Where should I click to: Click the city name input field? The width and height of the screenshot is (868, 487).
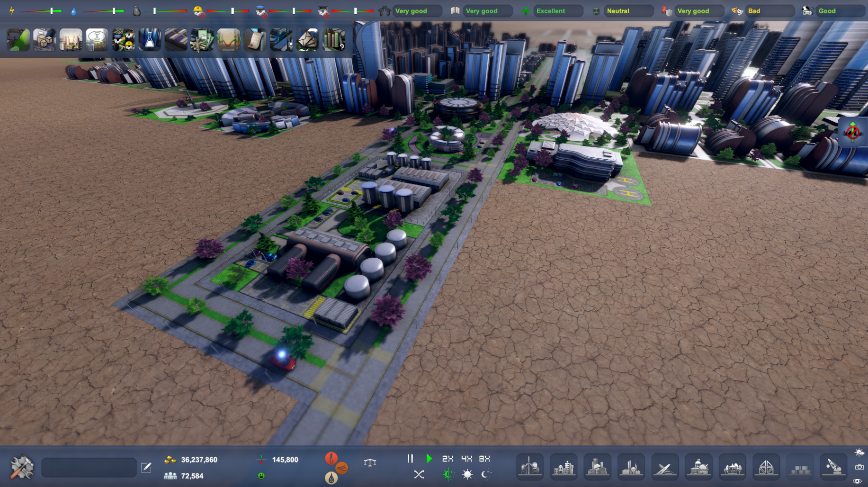pos(89,468)
